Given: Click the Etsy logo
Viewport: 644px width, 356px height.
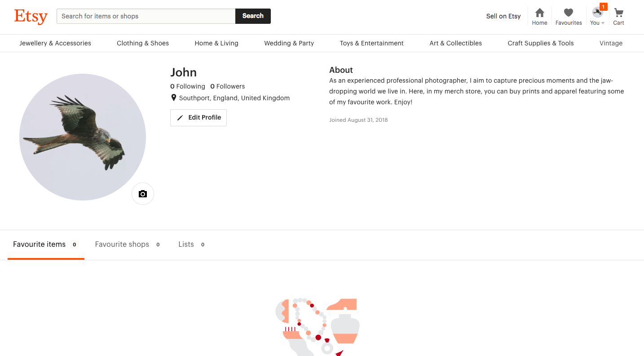Looking at the screenshot, I should (30, 16).
